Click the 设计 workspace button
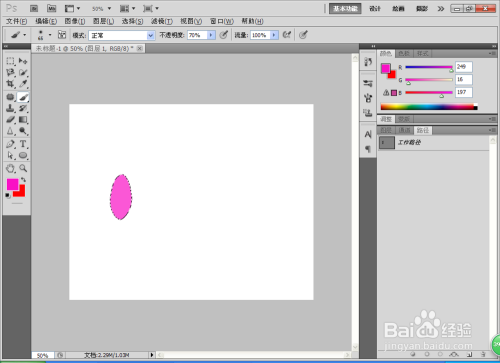This screenshot has width=500, height=363. pos(375,9)
